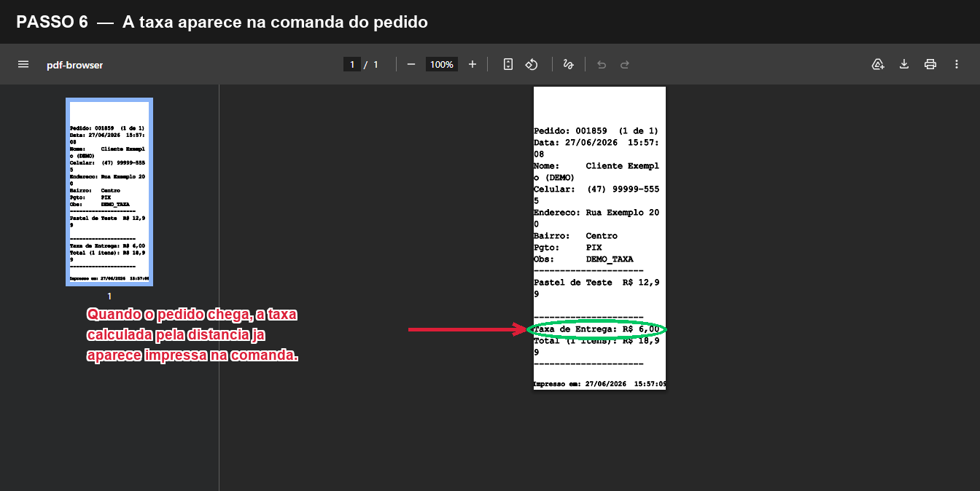Rotate the document counterclockwise

click(532, 64)
